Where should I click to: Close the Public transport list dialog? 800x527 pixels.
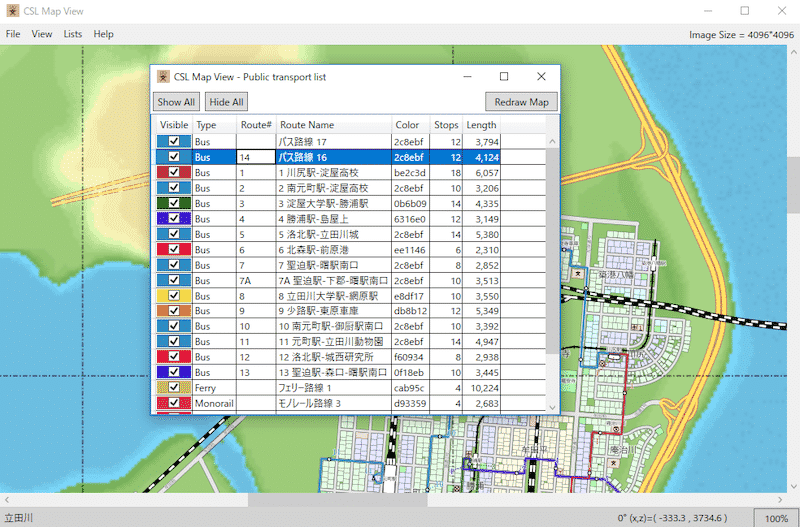(541, 77)
